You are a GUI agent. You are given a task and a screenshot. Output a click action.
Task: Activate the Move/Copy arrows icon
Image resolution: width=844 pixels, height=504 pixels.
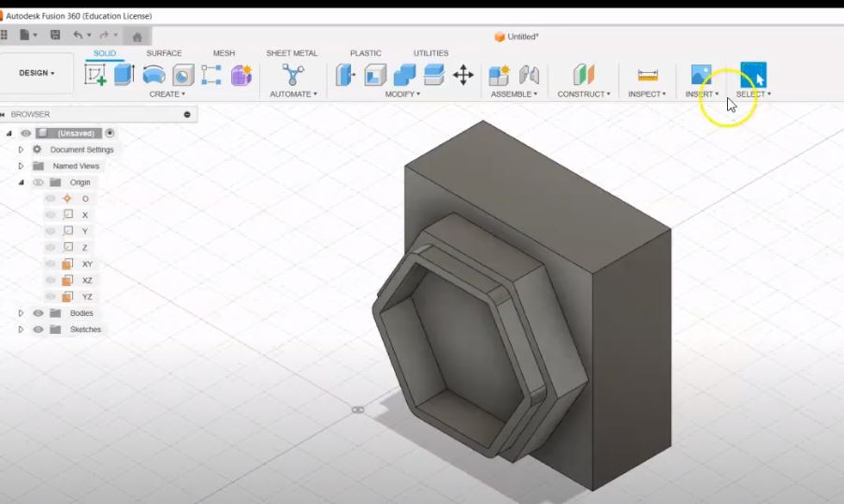pyautogui.click(x=463, y=75)
